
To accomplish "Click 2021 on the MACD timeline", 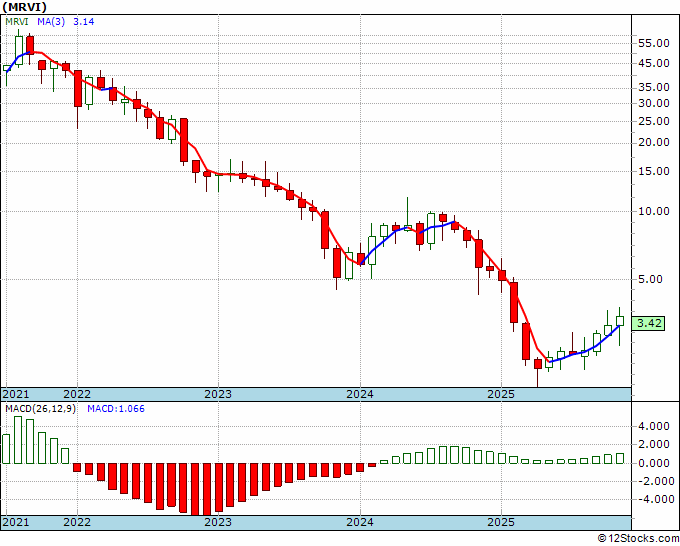I will 16,522.
